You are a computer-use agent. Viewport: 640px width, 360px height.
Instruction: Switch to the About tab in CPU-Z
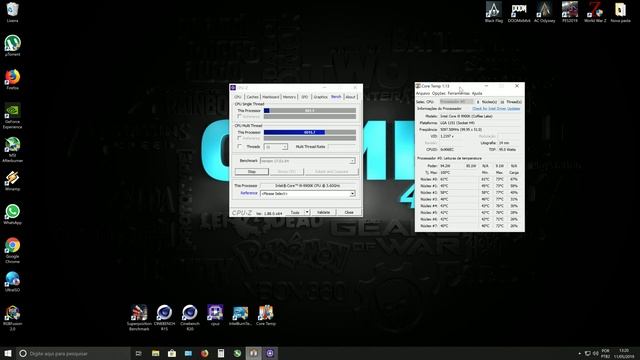[x=351, y=97]
